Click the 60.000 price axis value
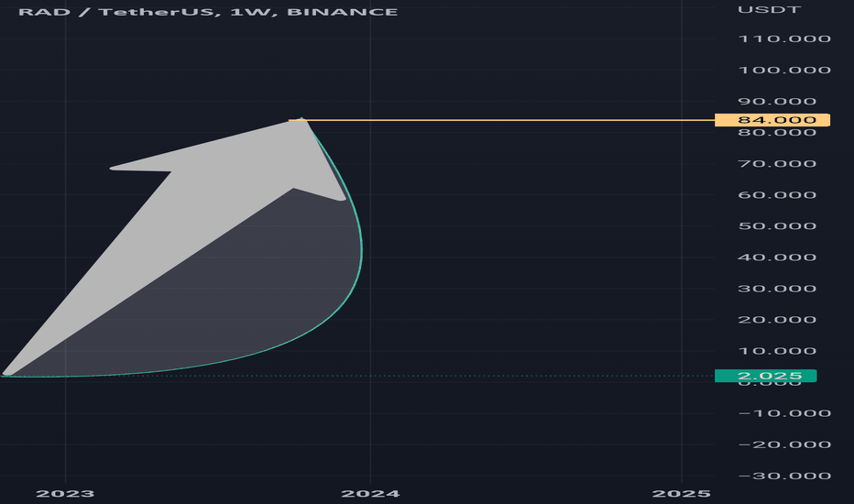Screen dimensions: 854x504 (777, 195)
